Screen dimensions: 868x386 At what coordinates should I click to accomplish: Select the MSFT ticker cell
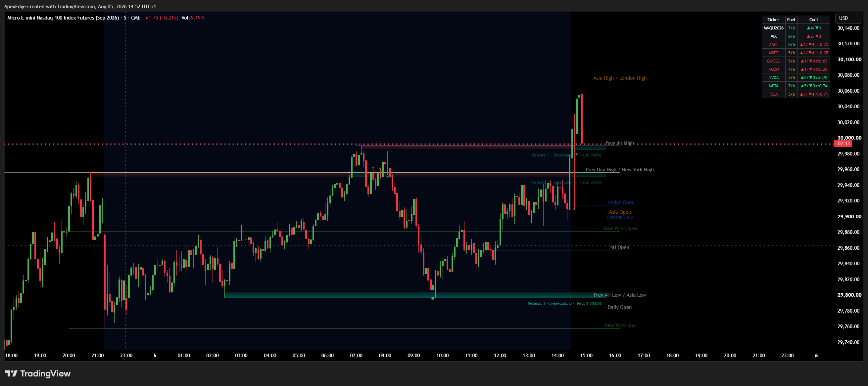(x=773, y=53)
